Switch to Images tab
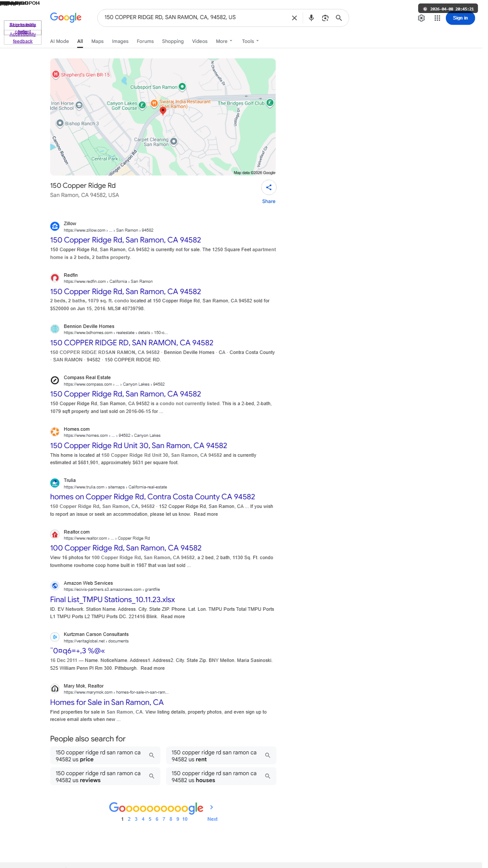Screen dimensions: 488x868 (120, 41)
